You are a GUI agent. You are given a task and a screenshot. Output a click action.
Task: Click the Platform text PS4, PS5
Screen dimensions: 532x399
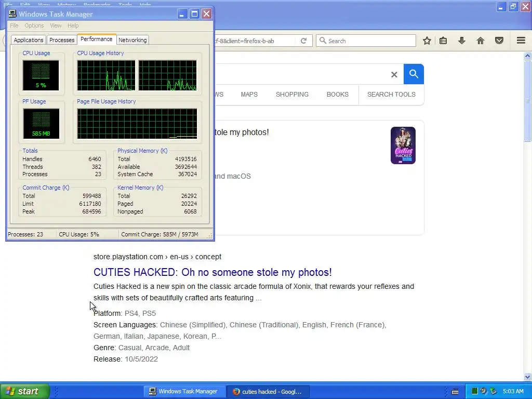click(x=140, y=313)
